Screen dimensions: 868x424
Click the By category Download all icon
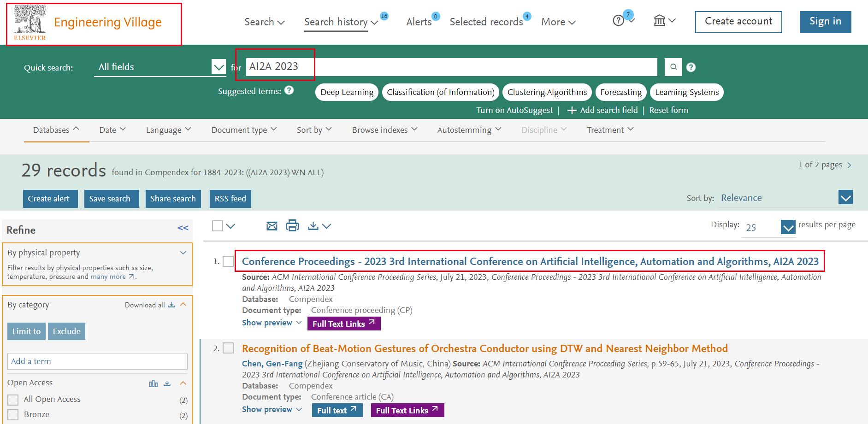[x=171, y=305]
